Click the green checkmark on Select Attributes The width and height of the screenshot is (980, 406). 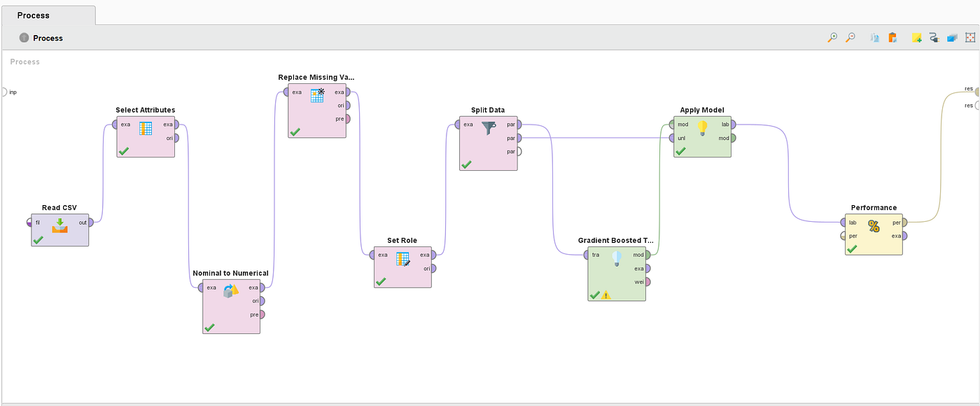click(x=124, y=150)
